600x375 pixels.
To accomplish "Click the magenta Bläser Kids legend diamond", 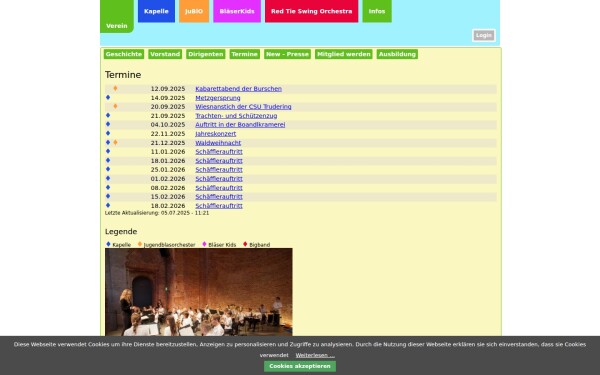I will pyautogui.click(x=204, y=244).
